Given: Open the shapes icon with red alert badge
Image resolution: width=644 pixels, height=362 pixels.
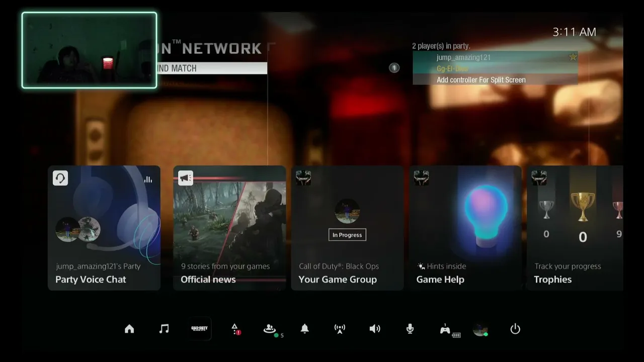Looking at the screenshot, I should [235, 329].
